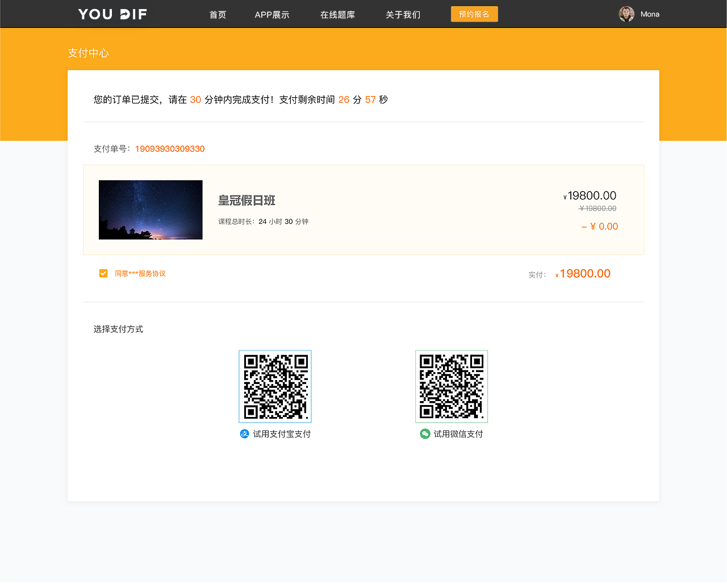Open Mona's profile avatar
The height and width of the screenshot is (588, 727).
pyautogui.click(x=626, y=14)
